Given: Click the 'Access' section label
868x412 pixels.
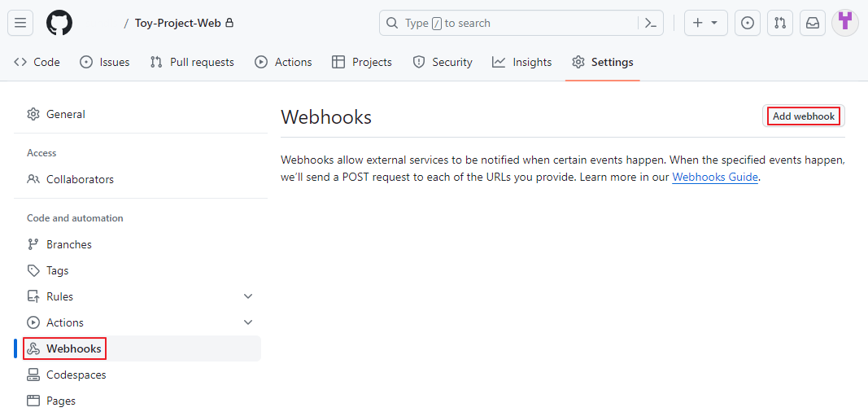Looking at the screenshot, I should [x=41, y=153].
